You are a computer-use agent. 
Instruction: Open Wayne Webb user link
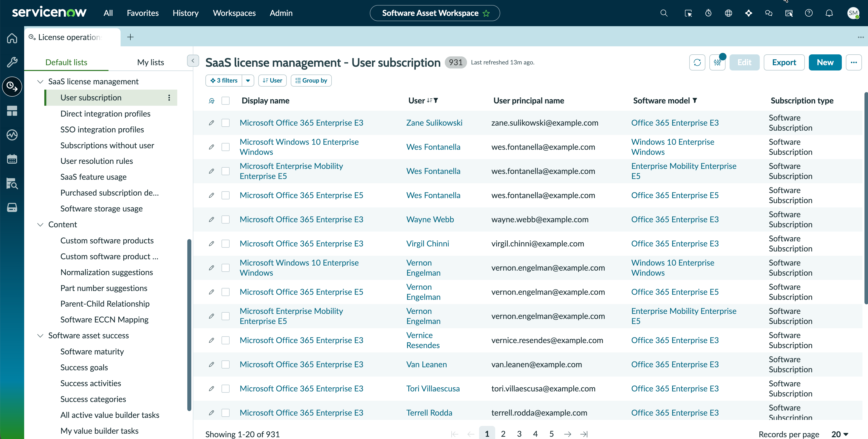tap(430, 219)
